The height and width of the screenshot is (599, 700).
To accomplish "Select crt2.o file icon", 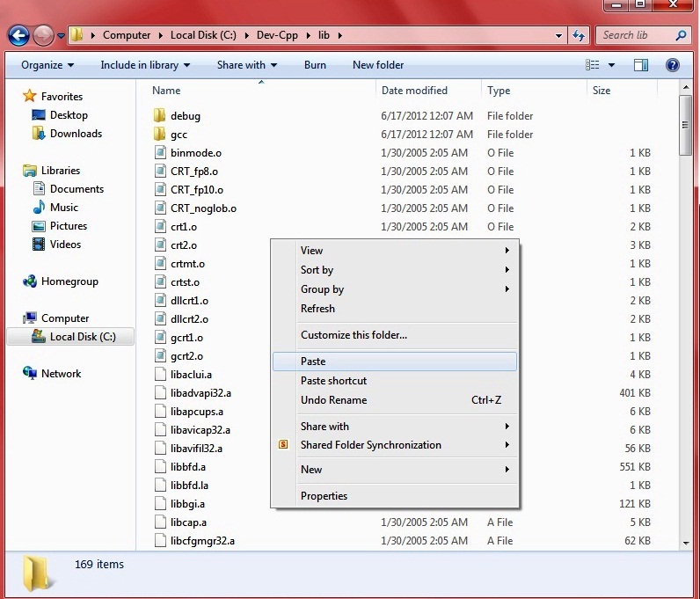I will tap(160, 245).
